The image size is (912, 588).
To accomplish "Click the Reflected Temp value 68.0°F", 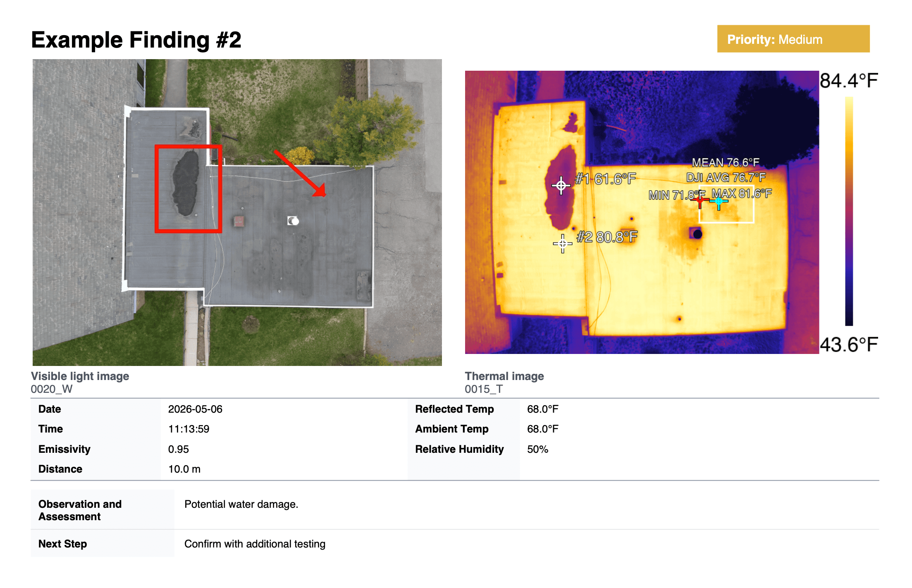I will pyautogui.click(x=542, y=409).
